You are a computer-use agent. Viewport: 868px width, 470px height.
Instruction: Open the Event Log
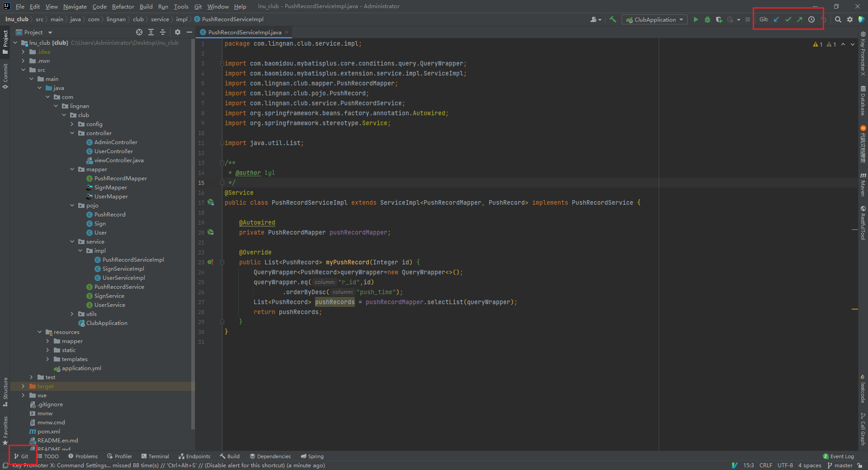pos(838,456)
